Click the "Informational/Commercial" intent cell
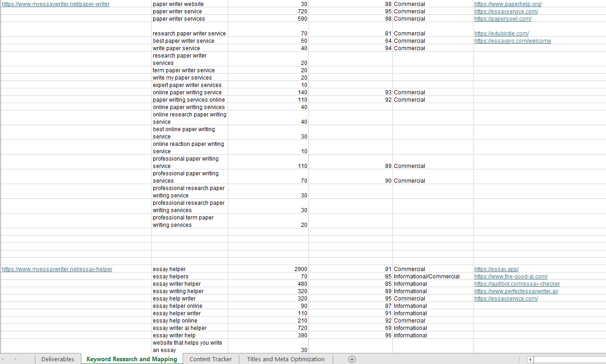Viewport: 606px width, 364px height. point(433,277)
